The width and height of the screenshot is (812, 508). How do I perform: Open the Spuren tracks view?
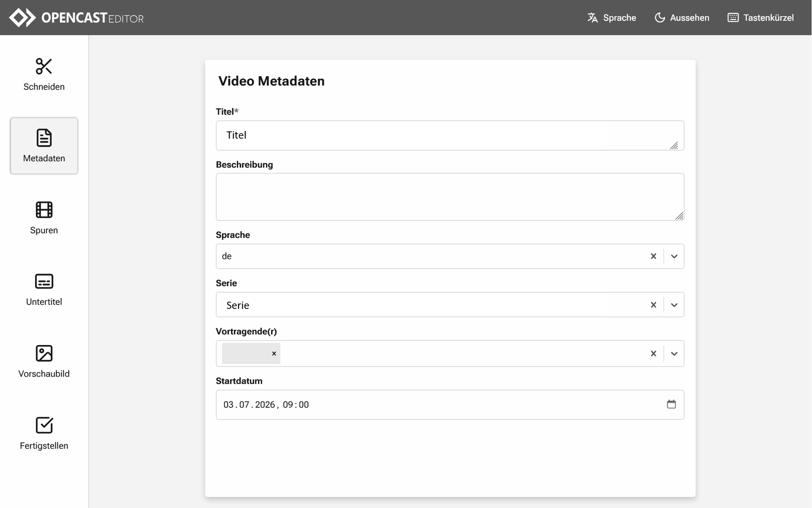click(44, 218)
